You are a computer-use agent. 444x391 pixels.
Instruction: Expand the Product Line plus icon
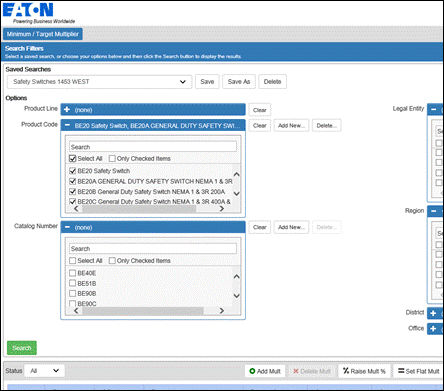pos(67,109)
